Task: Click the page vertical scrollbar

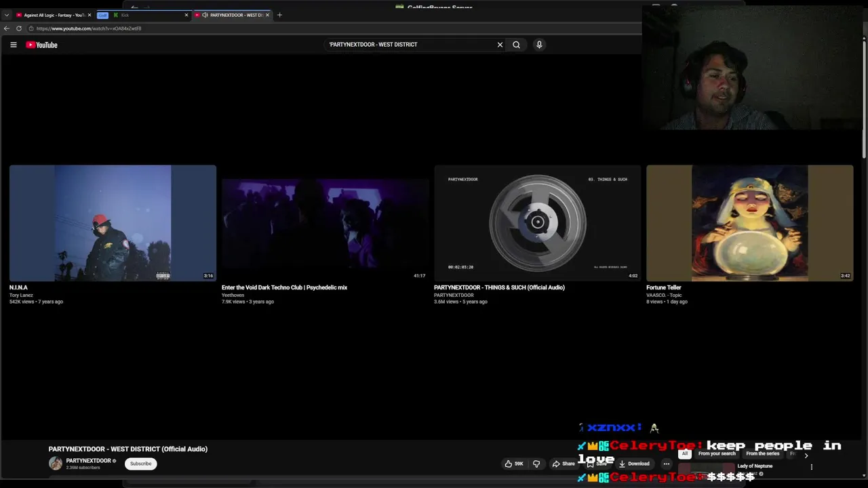Action: (x=864, y=102)
